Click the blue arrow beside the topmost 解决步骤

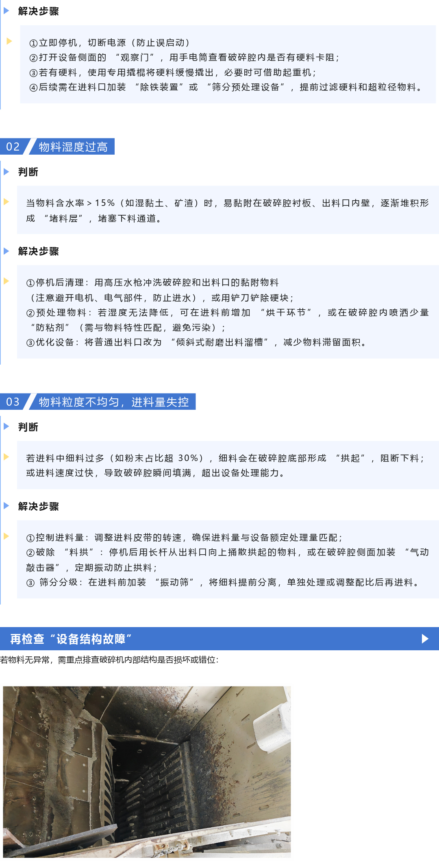7,11
